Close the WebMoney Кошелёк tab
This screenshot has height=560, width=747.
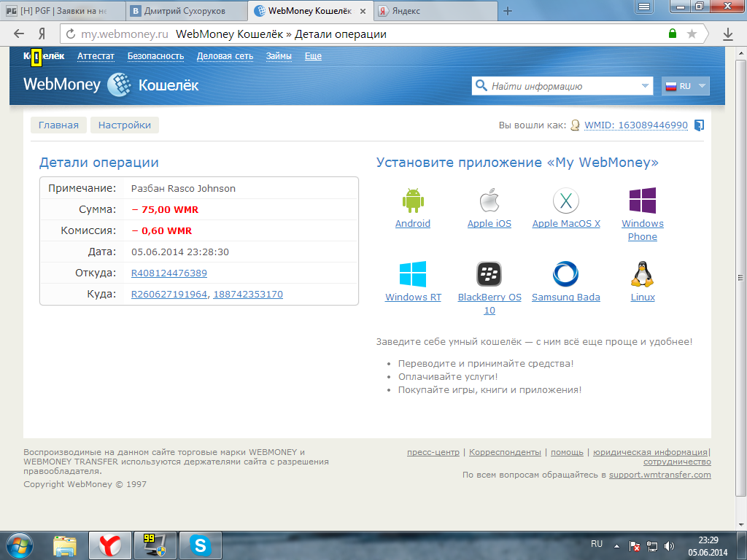(x=363, y=11)
